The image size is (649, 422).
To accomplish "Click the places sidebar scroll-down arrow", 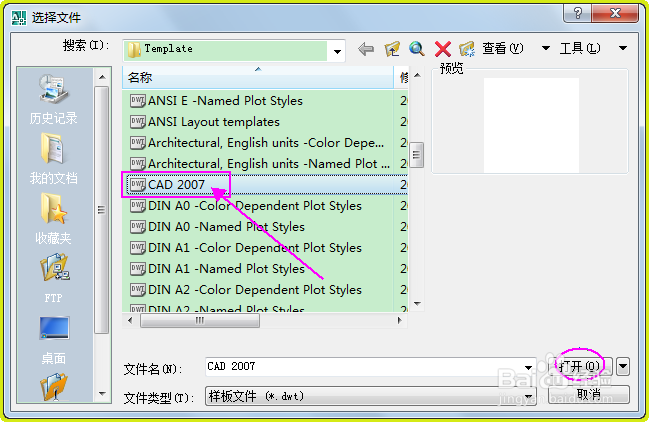I will coord(102,394).
